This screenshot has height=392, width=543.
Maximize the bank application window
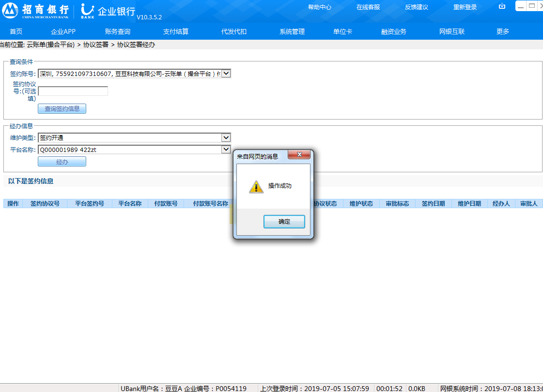click(x=532, y=6)
